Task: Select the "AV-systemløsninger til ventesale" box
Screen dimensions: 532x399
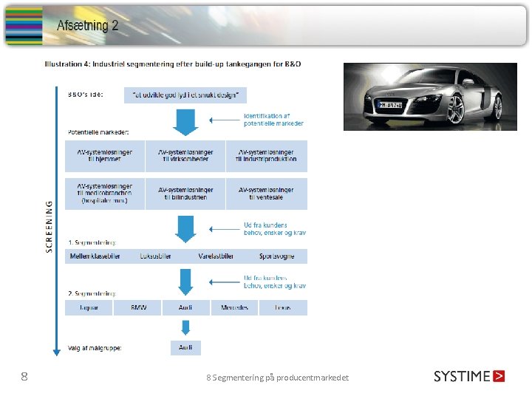Action: click(267, 194)
